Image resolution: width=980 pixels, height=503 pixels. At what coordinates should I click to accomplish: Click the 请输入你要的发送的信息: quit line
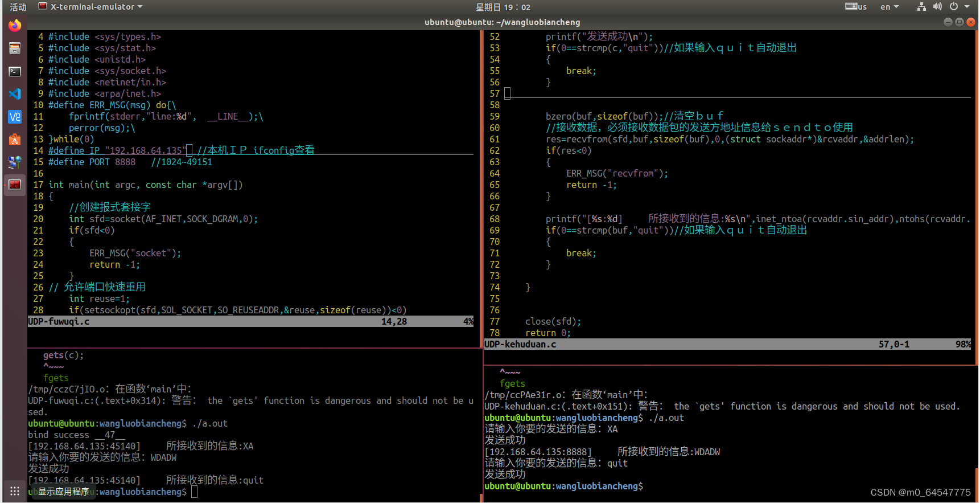[556, 463]
